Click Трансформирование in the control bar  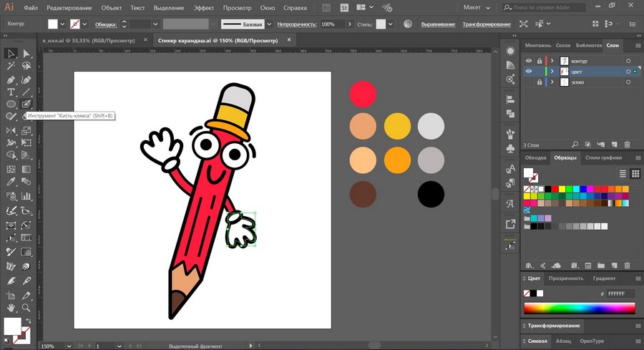pos(487,24)
